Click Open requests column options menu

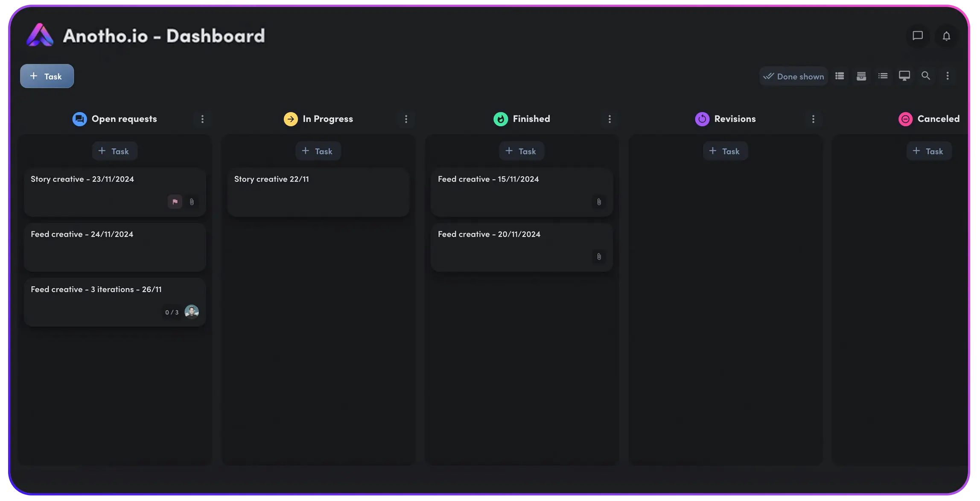click(203, 118)
